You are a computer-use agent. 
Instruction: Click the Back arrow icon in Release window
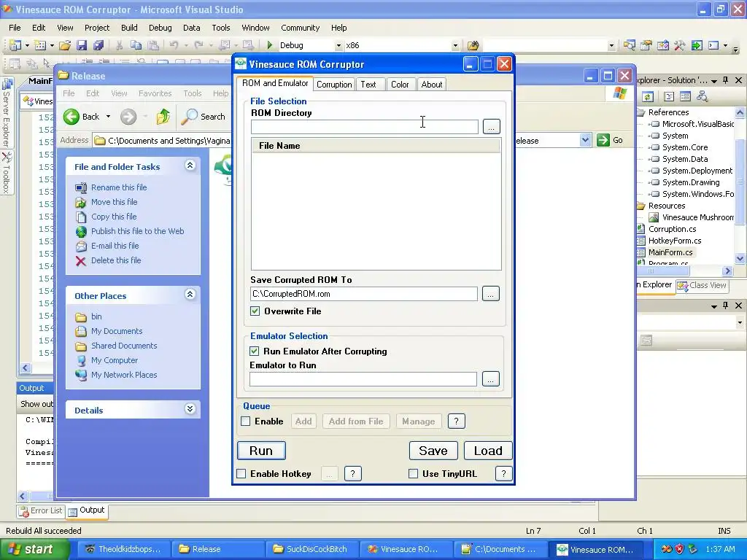(x=71, y=117)
